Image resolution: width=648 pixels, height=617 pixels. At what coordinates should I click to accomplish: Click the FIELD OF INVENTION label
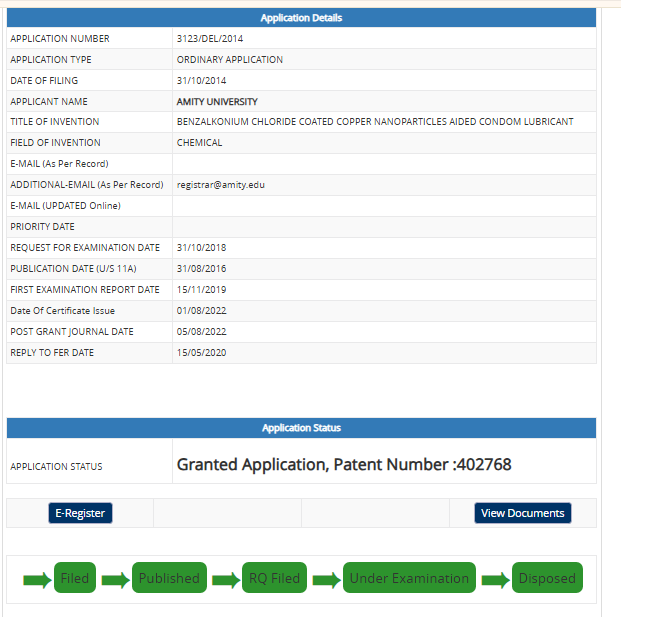(55, 143)
